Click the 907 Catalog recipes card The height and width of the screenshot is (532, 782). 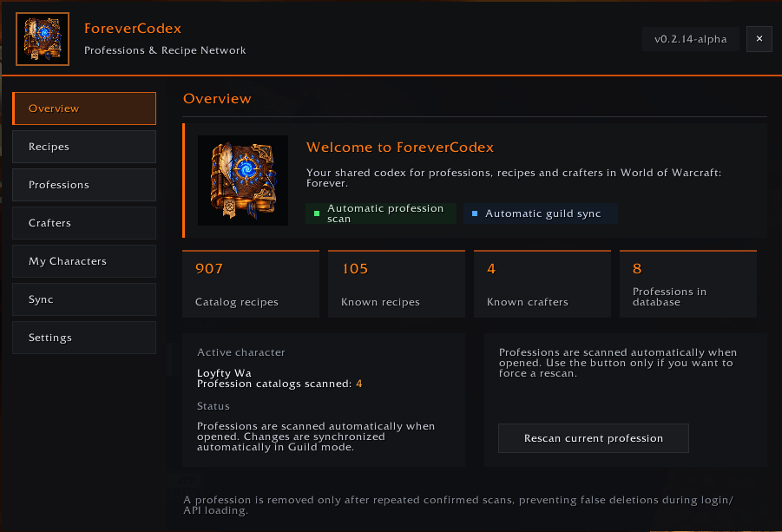click(x=251, y=284)
